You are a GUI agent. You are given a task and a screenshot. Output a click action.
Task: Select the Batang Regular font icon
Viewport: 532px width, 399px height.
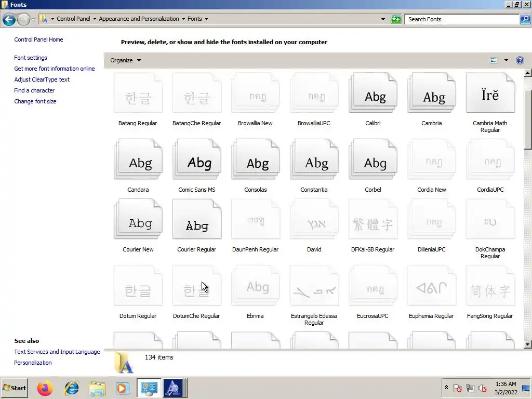[138, 94]
